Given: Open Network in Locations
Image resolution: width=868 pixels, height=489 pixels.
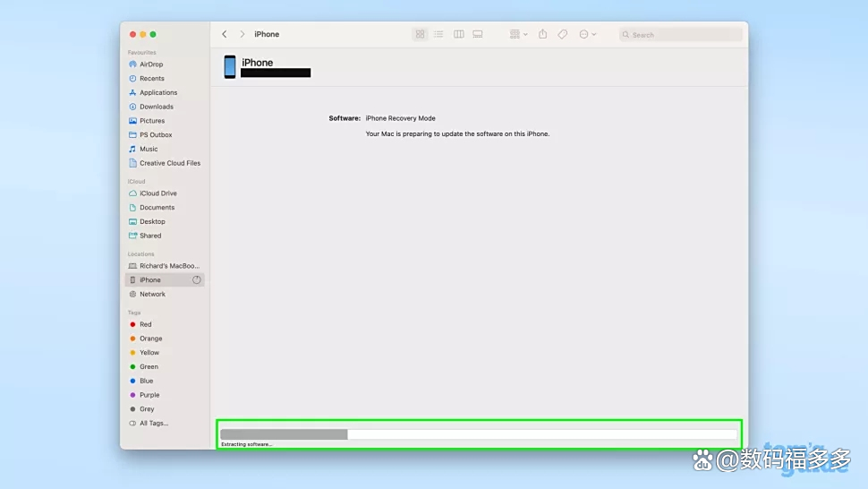Looking at the screenshot, I should (152, 294).
